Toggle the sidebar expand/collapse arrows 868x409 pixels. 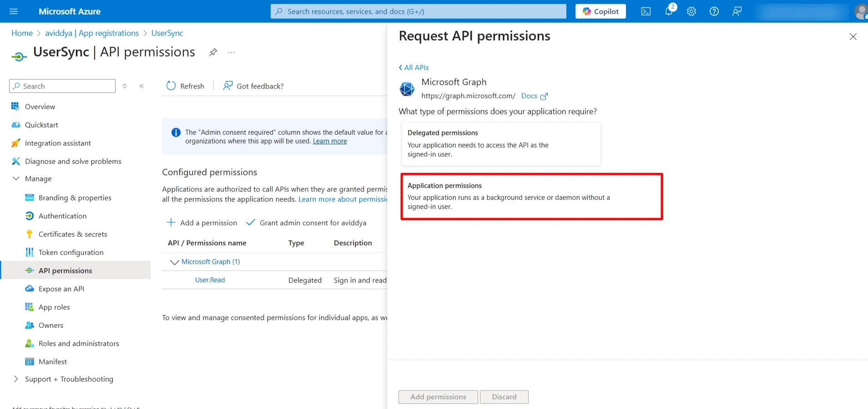pos(125,86)
